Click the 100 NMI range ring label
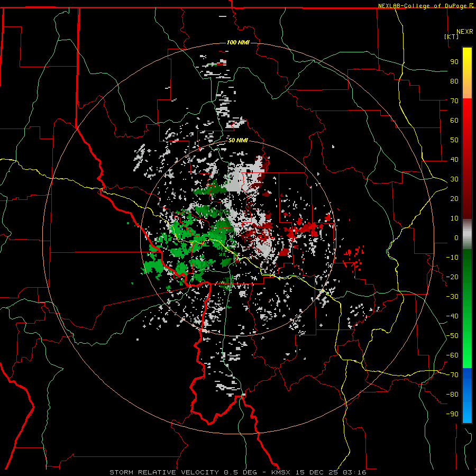This screenshot has width=476, height=476. pyautogui.click(x=238, y=42)
